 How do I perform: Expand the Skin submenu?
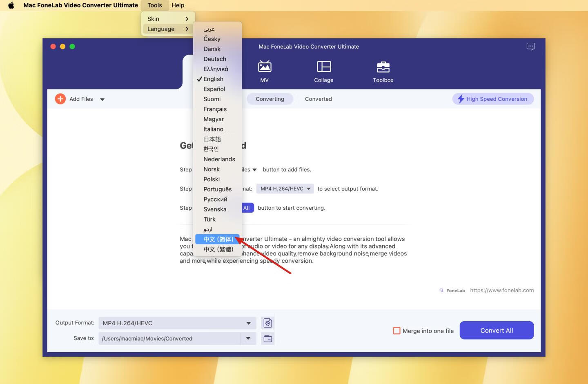click(168, 19)
